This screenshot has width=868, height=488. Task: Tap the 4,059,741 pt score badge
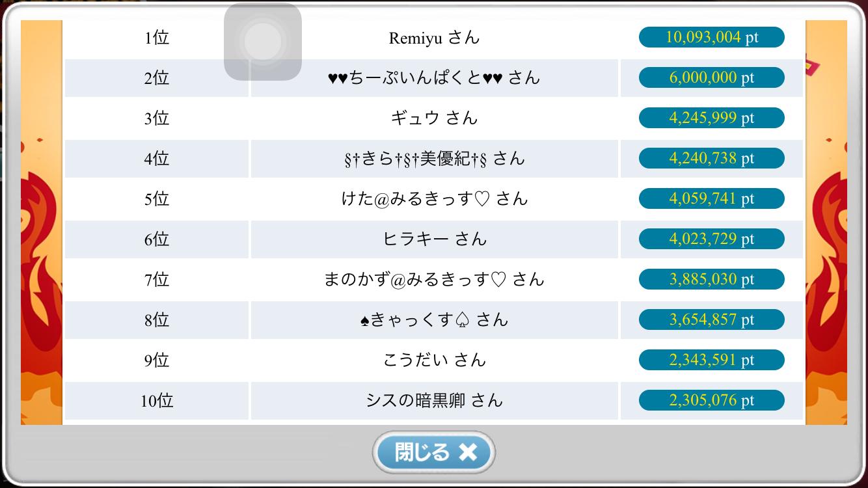pos(711,198)
